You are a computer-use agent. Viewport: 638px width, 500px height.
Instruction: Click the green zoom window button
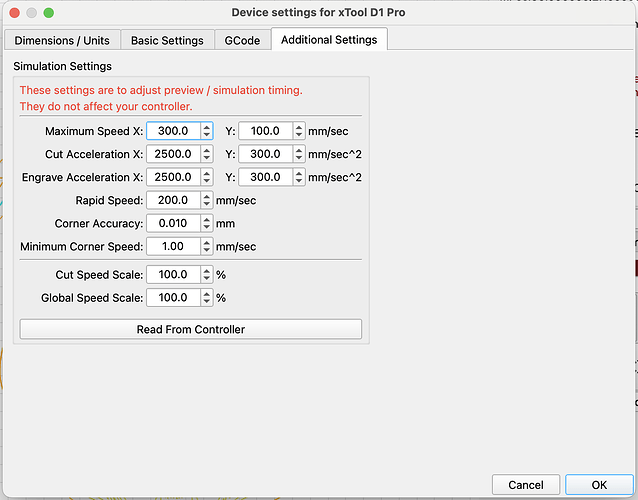click(49, 13)
